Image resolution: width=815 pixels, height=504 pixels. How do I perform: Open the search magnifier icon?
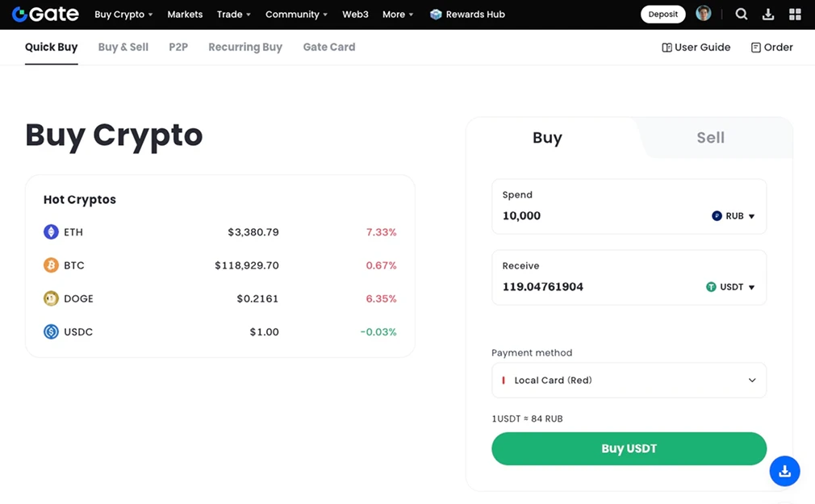click(x=742, y=14)
